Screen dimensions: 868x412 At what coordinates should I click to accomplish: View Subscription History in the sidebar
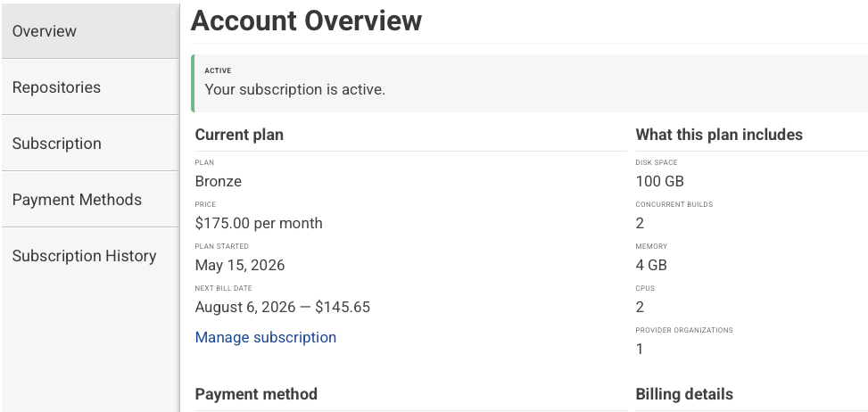click(x=90, y=256)
